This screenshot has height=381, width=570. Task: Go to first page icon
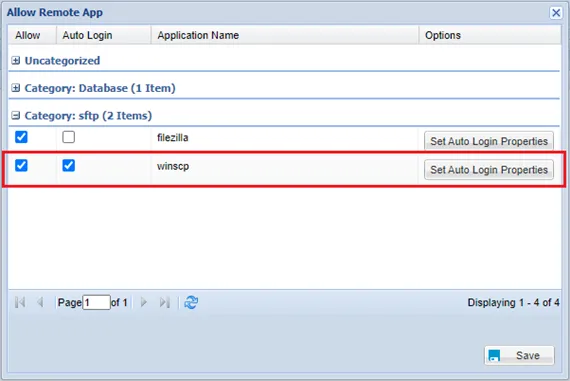(x=20, y=302)
